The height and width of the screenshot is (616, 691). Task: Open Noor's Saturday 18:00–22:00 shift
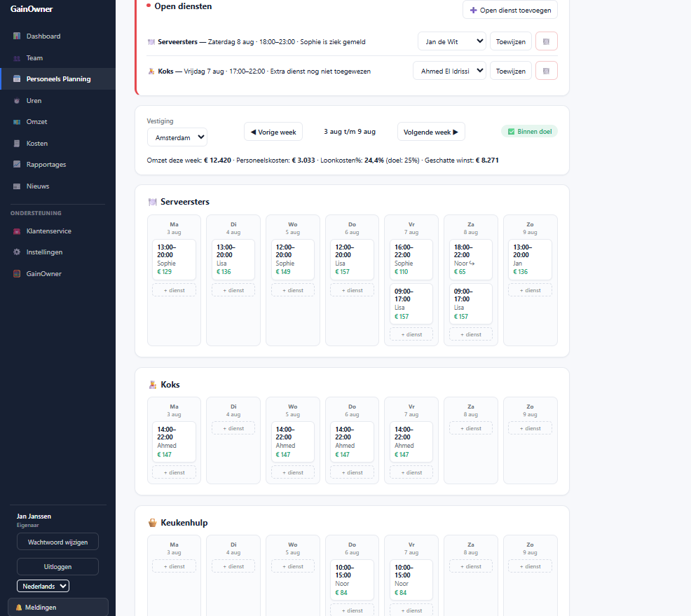click(471, 259)
